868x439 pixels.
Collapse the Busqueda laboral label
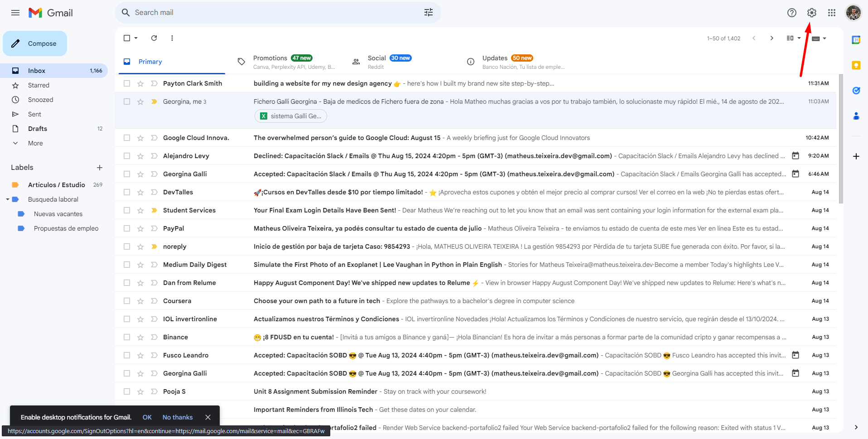pyautogui.click(x=8, y=199)
